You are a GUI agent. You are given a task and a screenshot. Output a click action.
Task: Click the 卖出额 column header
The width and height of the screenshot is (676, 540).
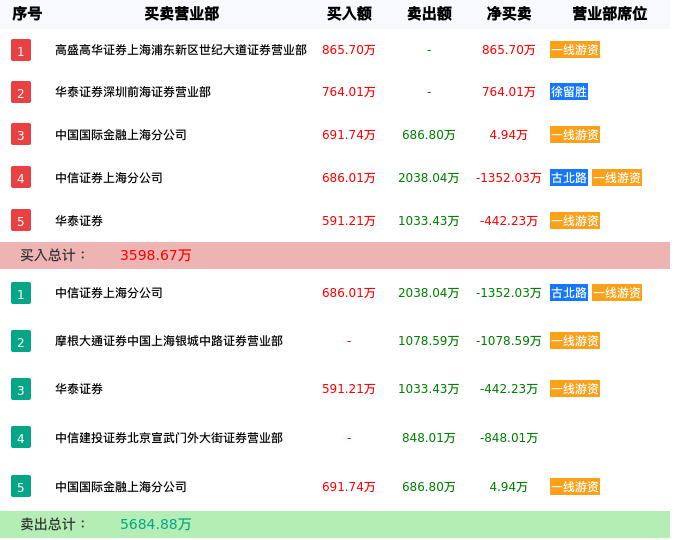[x=429, y=14]
